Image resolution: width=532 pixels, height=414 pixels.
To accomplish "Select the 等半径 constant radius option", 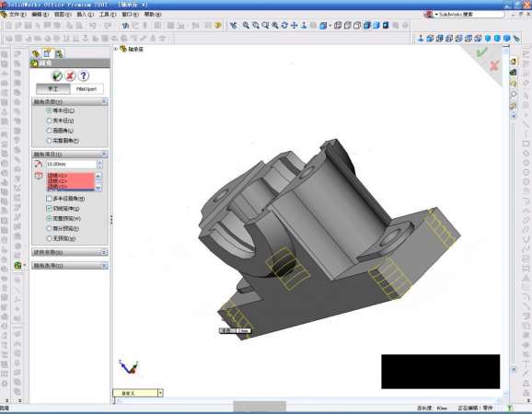I will [49, 110].
